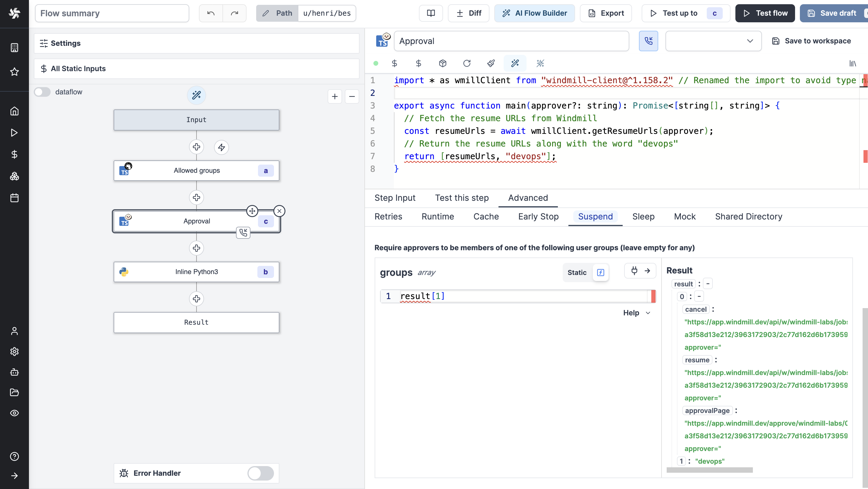868x489 pixels.
Task: Toggle the dataflow switch in Settings
Action: coord(42,92)
